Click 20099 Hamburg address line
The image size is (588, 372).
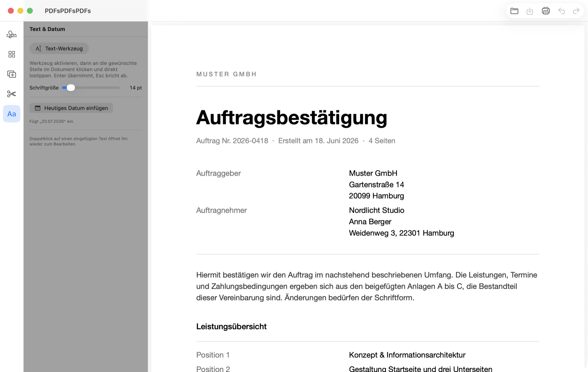pyautogui.click(x=376, y=196)
